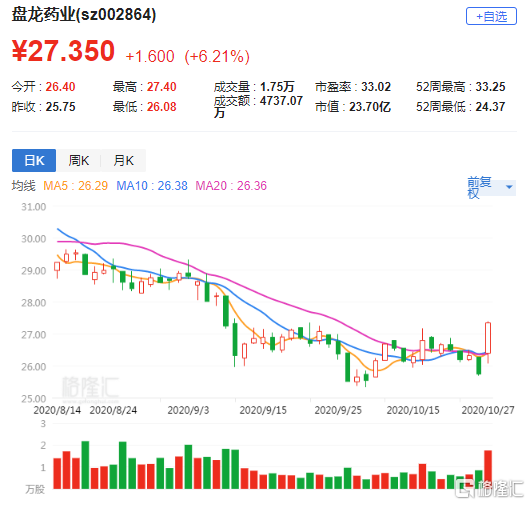The image size is (530, 505).
Task: Click the 2020/9/15 date axis label
Action: point(263,410)
